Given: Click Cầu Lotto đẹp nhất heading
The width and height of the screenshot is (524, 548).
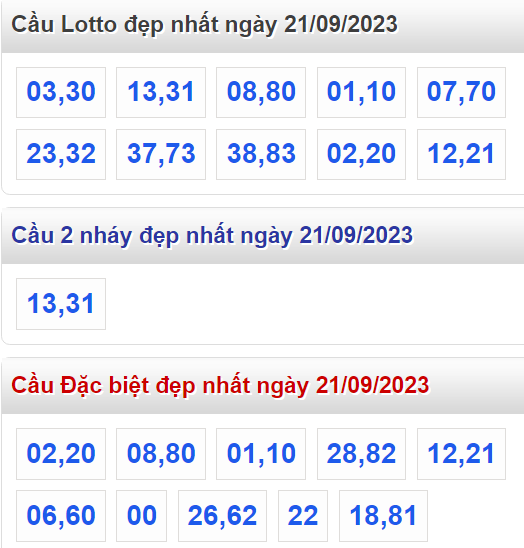Looking at the screenshot, I should click(204, 24).
